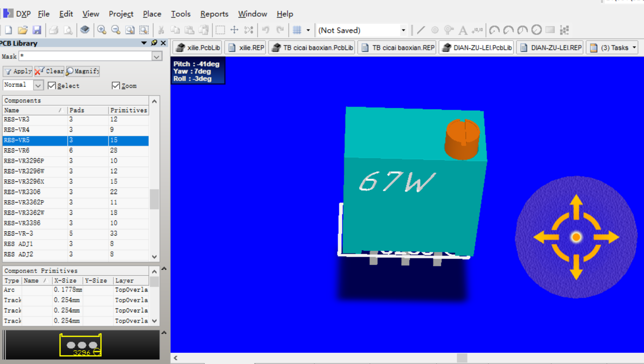Click the grid settings icon

tap(297, 30)
